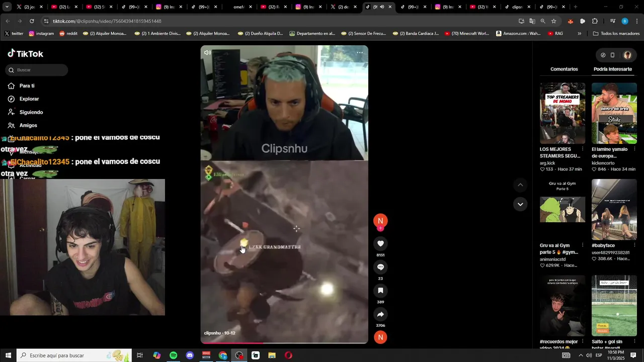Open the Chrome three-dot menu

click(x=637, y=21)
